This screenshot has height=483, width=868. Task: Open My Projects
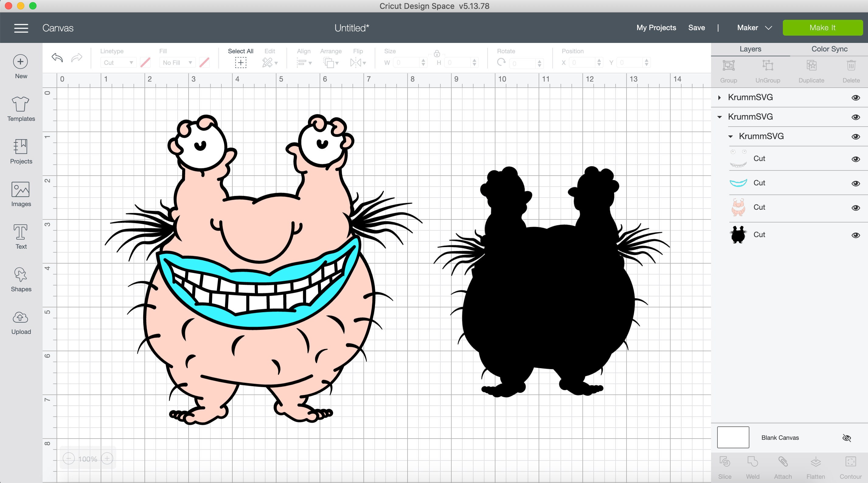tap(656, 28)
